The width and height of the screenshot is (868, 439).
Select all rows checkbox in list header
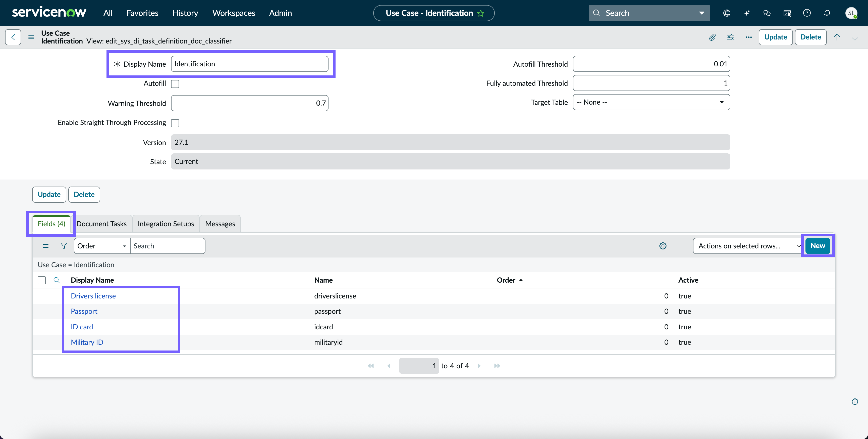[x=42, y=280]
